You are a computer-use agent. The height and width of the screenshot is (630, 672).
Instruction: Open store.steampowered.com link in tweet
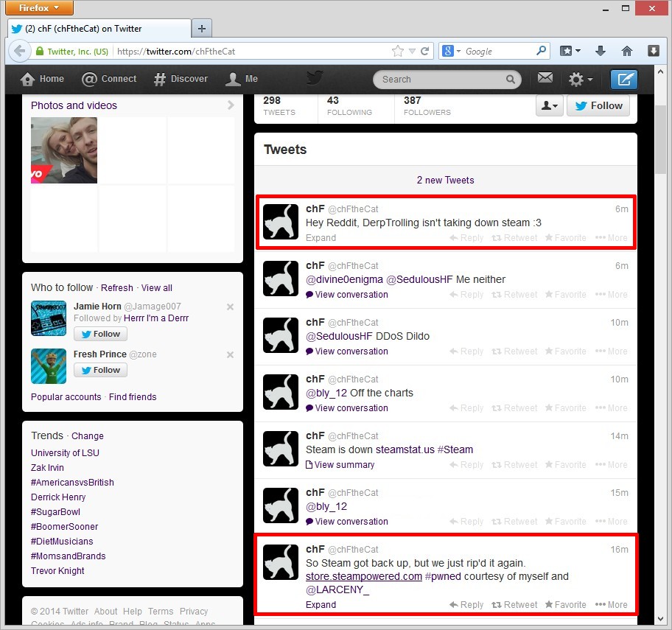[364, 576]
